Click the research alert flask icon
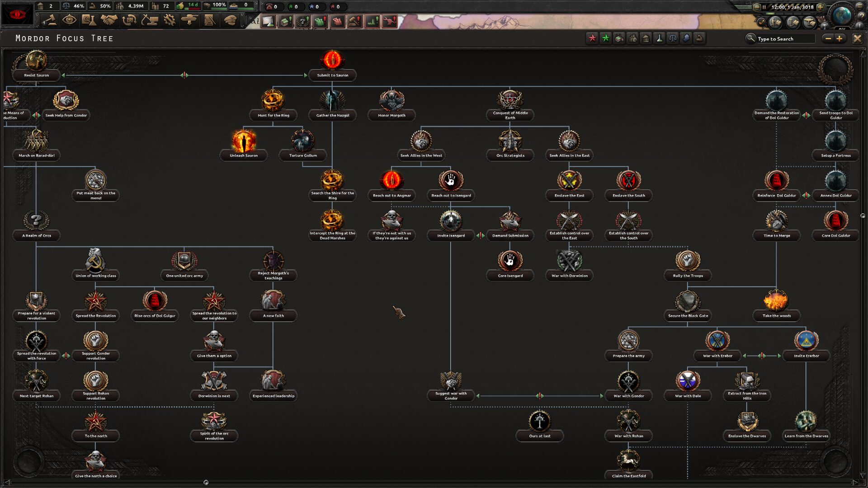 [269, 21]
